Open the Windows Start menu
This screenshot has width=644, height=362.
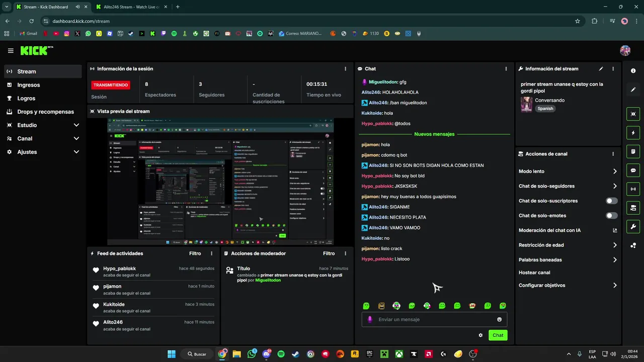pos(172,354)
